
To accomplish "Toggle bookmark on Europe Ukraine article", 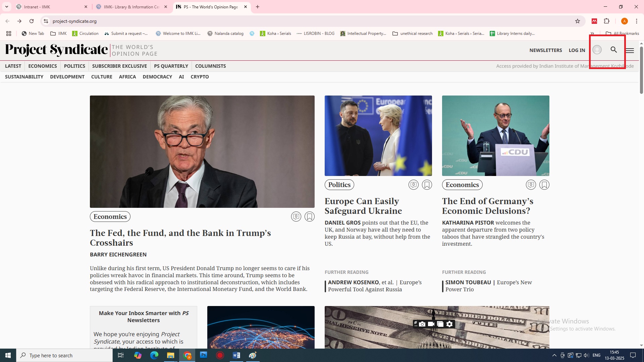I will coord(427,185).
